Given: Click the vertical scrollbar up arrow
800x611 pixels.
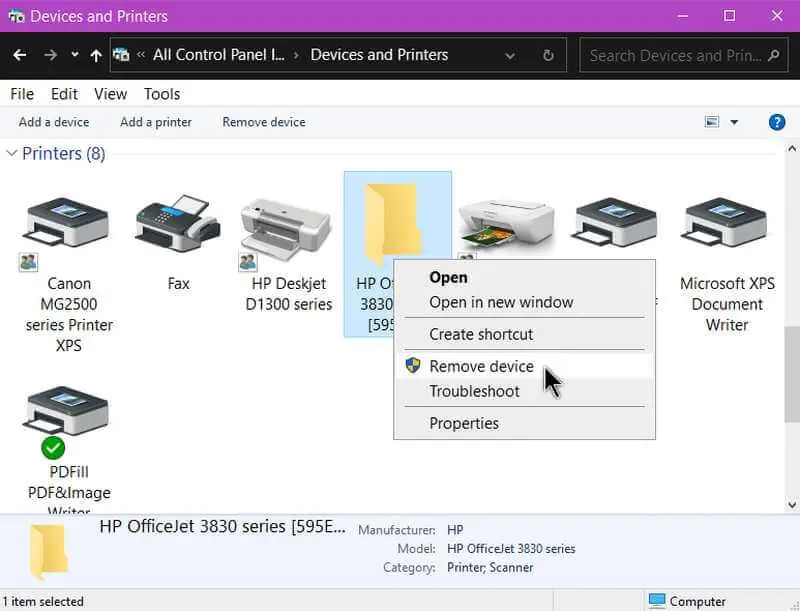Looking at the screenshot, I should point(792,149).
